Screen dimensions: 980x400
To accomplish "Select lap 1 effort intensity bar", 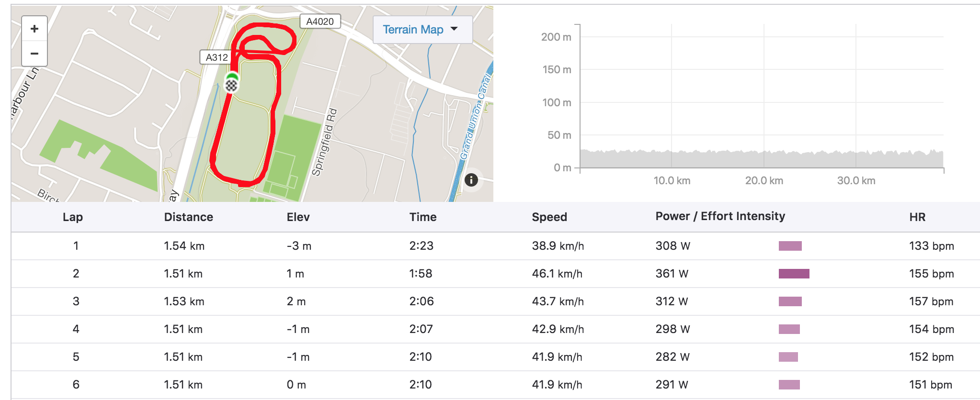I will click(790, 246).
